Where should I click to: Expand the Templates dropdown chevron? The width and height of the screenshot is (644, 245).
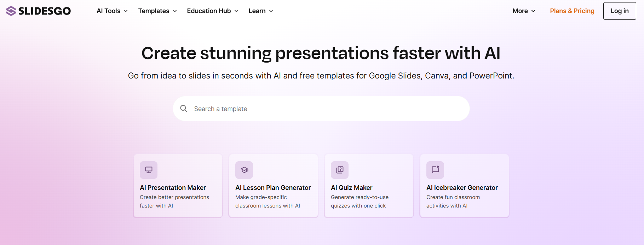175,11
